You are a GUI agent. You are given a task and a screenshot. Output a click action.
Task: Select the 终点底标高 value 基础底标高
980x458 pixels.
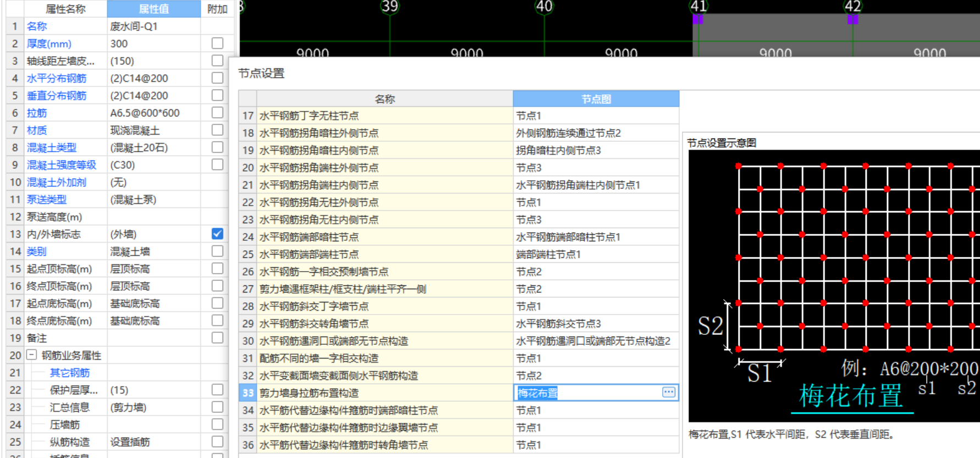tap(154, 321)
